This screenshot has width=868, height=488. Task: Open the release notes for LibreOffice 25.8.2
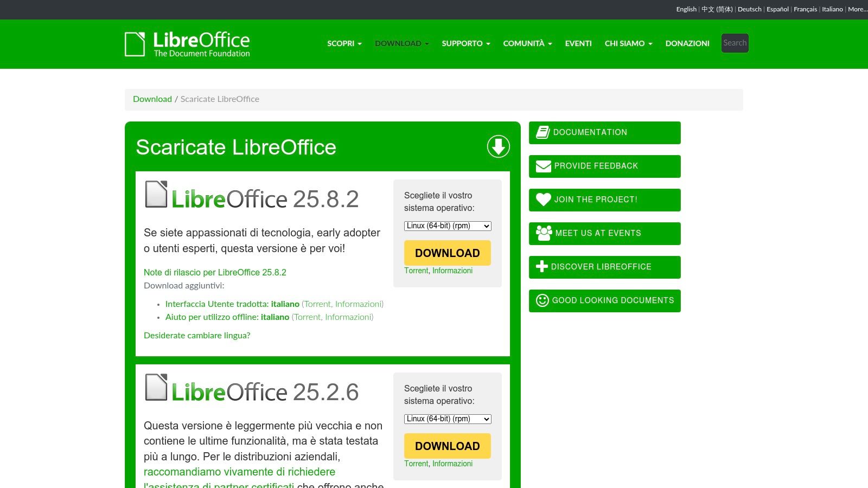click(215, 272)
